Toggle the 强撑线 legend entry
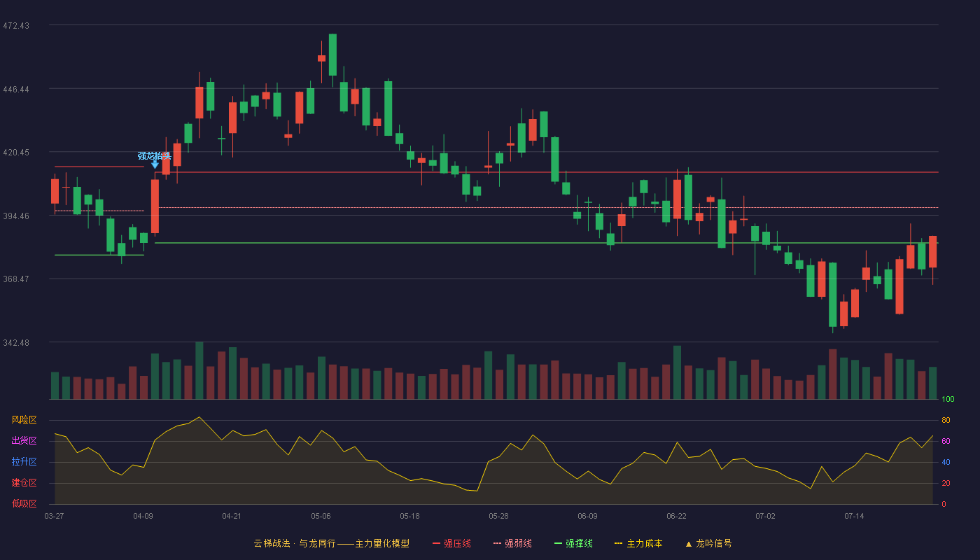 coord(573,543)
